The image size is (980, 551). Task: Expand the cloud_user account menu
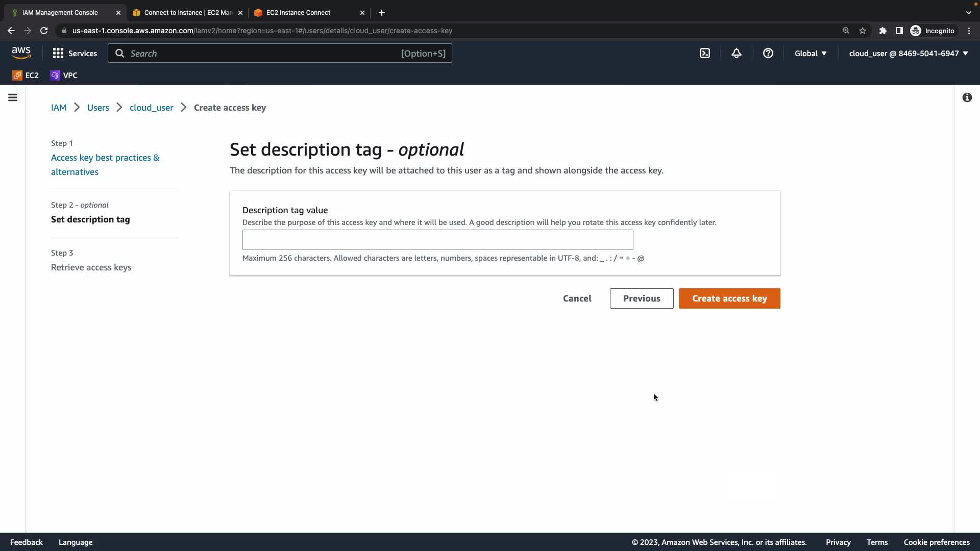pos(908,53)
